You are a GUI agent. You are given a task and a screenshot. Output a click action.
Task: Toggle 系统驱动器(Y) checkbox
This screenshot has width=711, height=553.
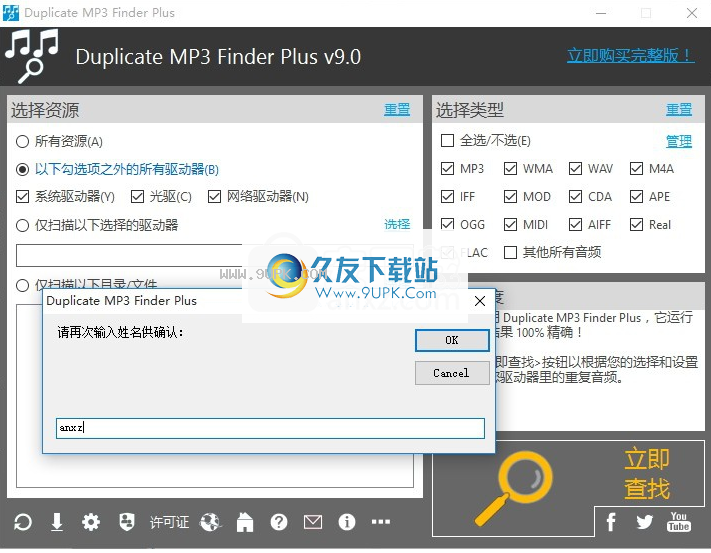click(22, 197)
